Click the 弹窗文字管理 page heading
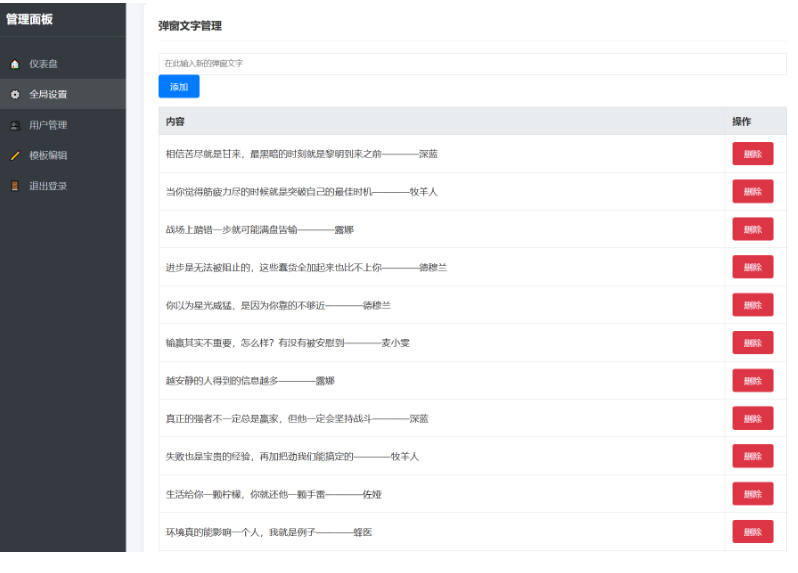 tap(190, 26)
